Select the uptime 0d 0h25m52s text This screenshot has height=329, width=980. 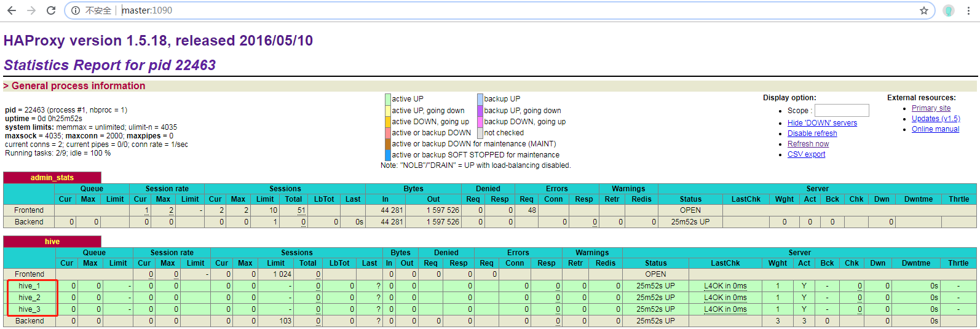pos(44,119)
